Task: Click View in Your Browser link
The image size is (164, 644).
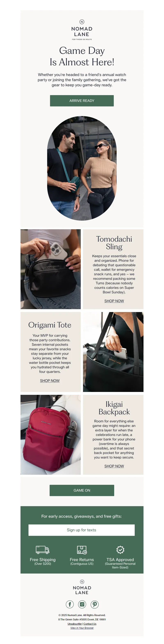Action: [82, 628]
